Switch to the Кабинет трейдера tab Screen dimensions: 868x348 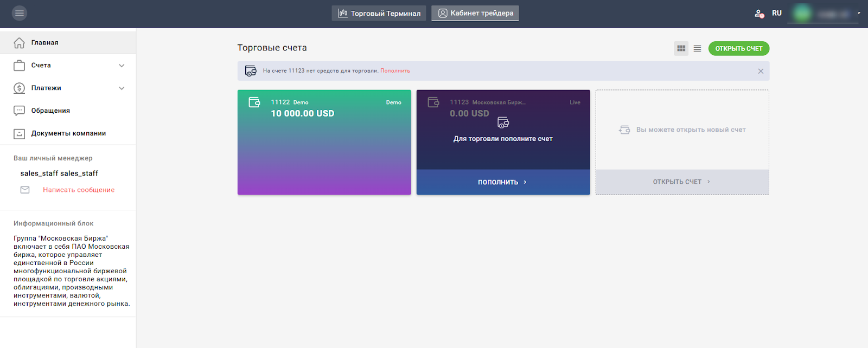pos(475,13)
